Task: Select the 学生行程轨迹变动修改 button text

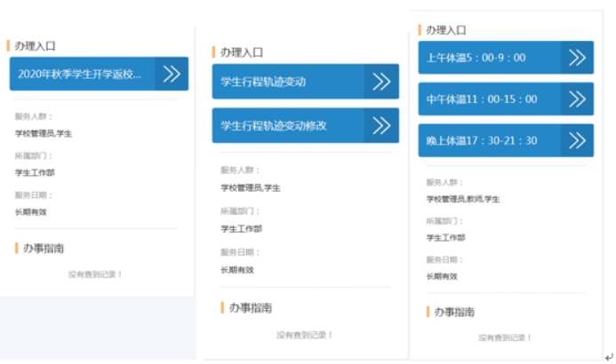Action: coord(274,125)
